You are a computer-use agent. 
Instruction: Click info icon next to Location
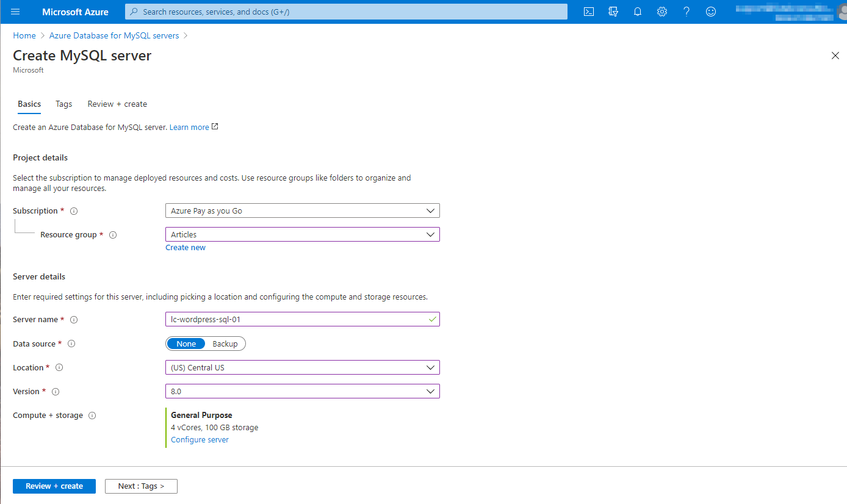coord(59,368)
